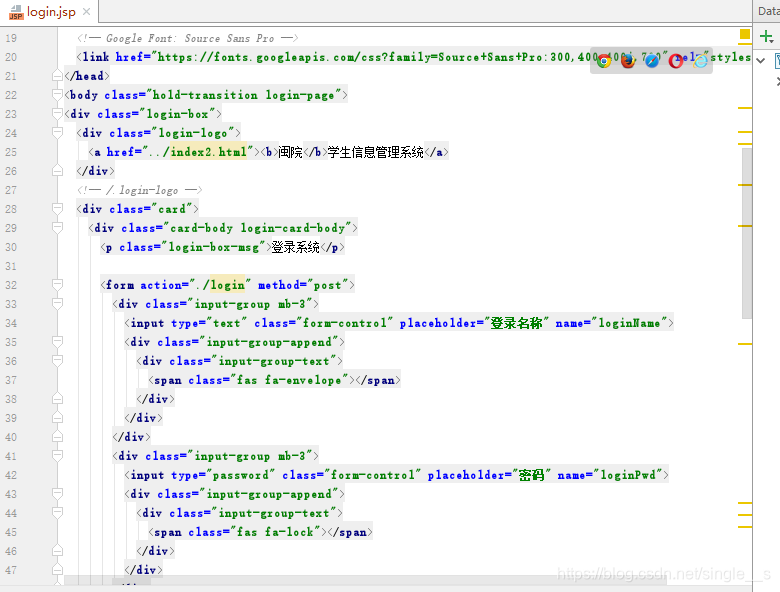Click the method="post" attribute
This screenshot has height=592, width=780.
303,285
